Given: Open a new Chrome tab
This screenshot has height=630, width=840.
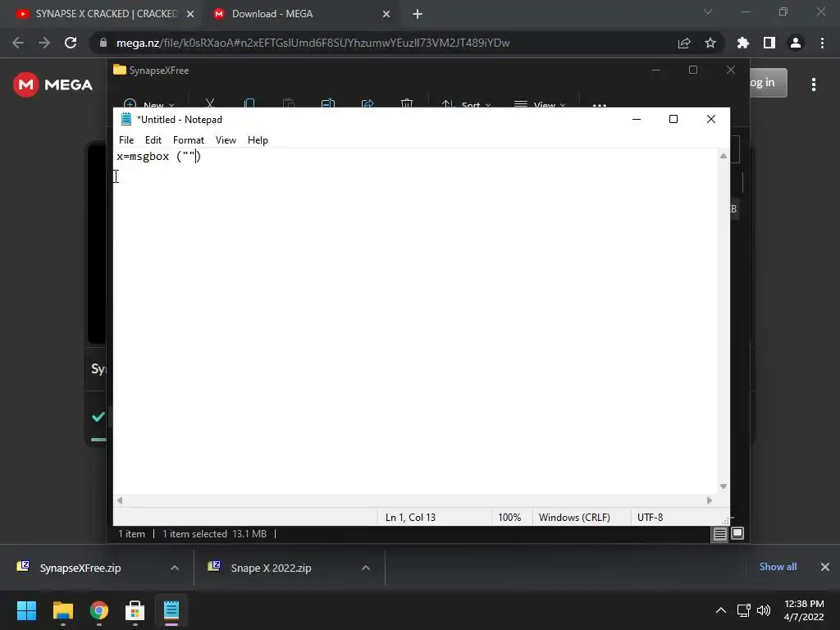Looking at the screenshot, I should click(x=418, y=15).
